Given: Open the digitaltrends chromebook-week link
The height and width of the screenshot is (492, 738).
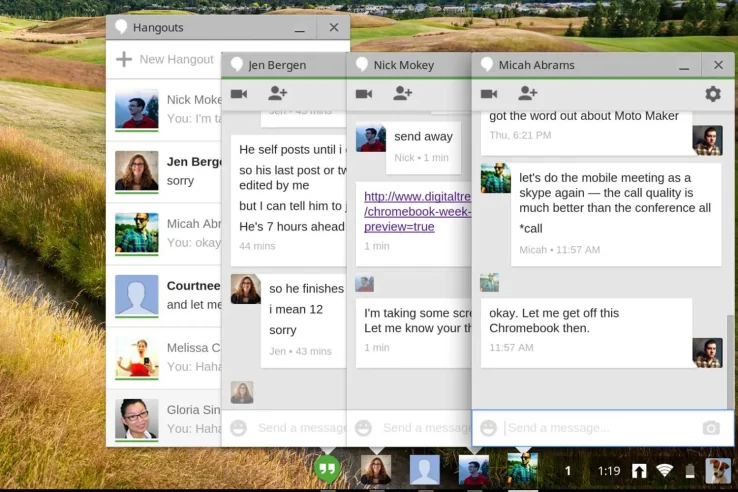Looking at the screenshot, I should (x=417, y=211).
